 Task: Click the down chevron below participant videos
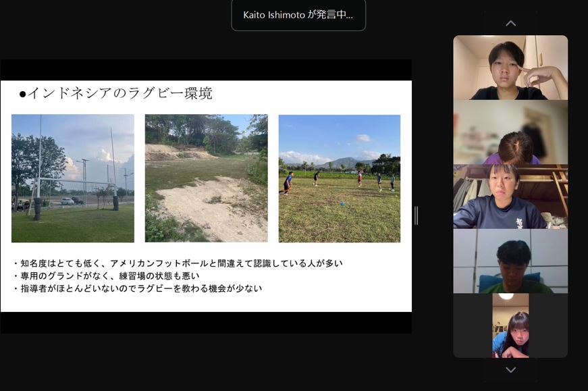(510, 369)
